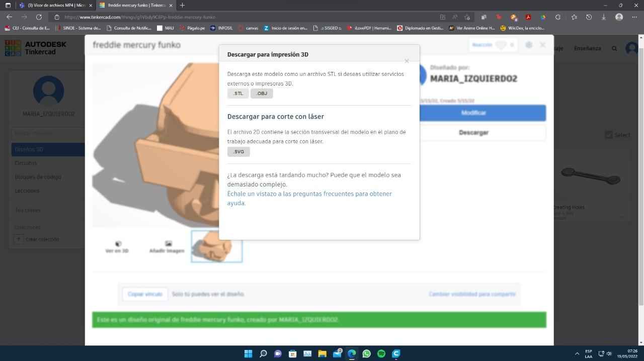Screen dimensions: 644x361
Task: Open the Windows Start menu
Action: (248, 354)
